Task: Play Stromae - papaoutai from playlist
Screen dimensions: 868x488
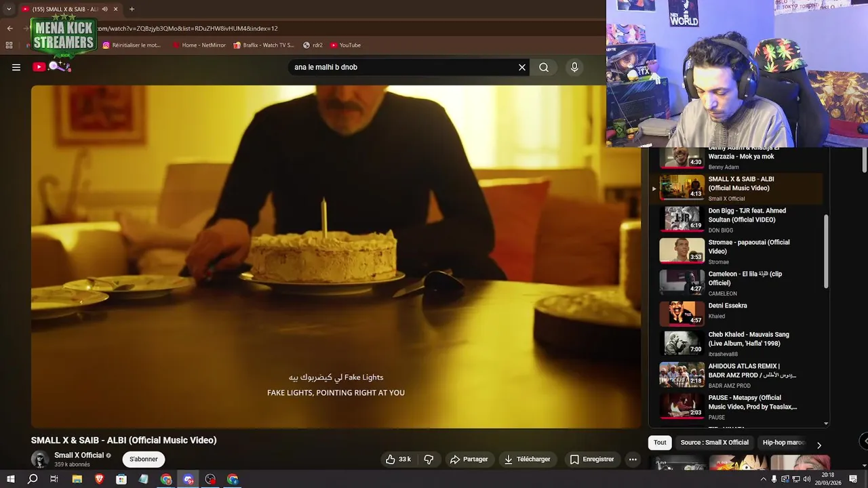Action: point(736,251)
